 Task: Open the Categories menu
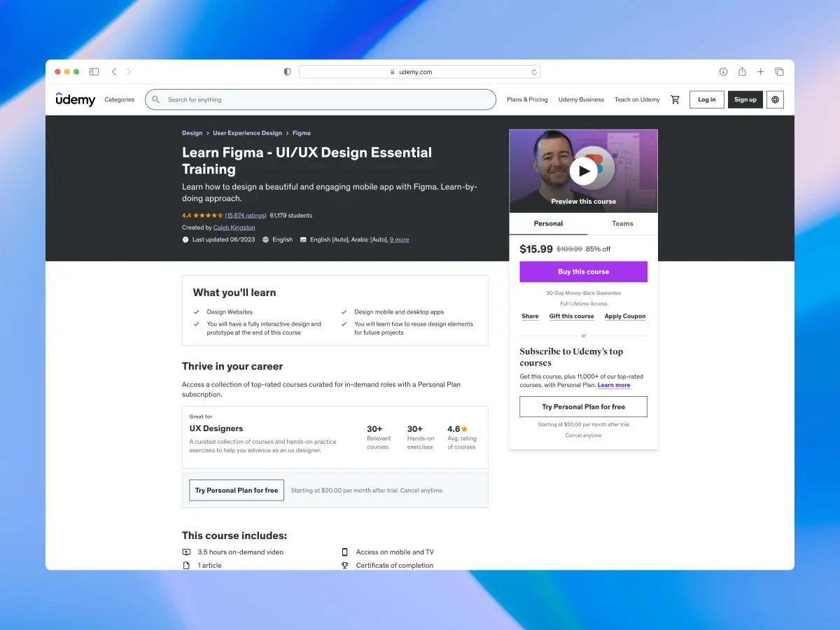click(119, 99)
